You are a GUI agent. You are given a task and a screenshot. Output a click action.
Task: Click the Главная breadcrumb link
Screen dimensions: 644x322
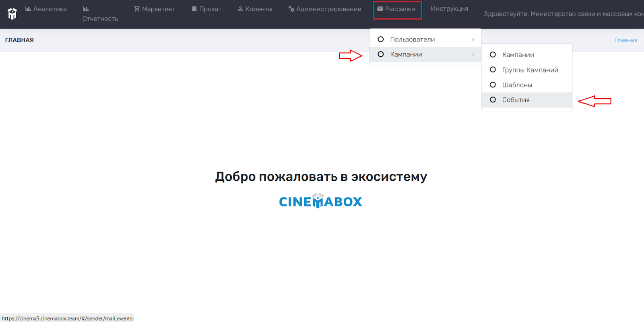click(626, 40)
